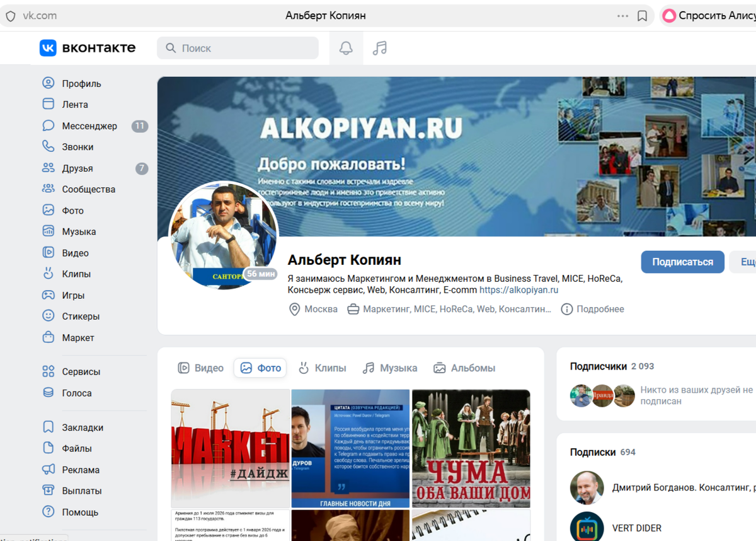Click the Помощь question mark icon
The image size is (756, 541).
[49, 512]
